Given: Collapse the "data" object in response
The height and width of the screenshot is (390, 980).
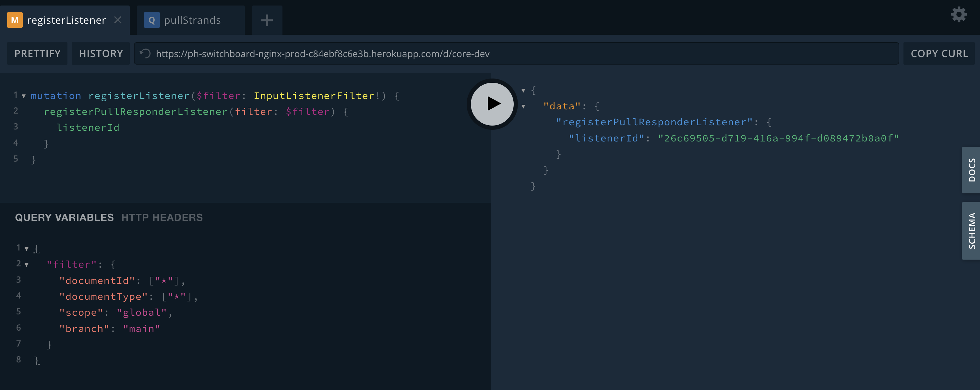Looking at the screenshot, I should coord(523,106).
